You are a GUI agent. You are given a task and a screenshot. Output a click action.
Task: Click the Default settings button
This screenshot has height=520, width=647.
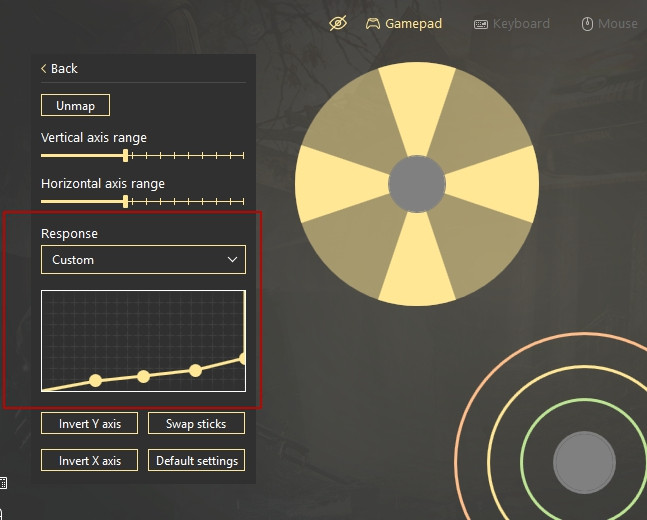pyautogui.click(x=196, y=461)
